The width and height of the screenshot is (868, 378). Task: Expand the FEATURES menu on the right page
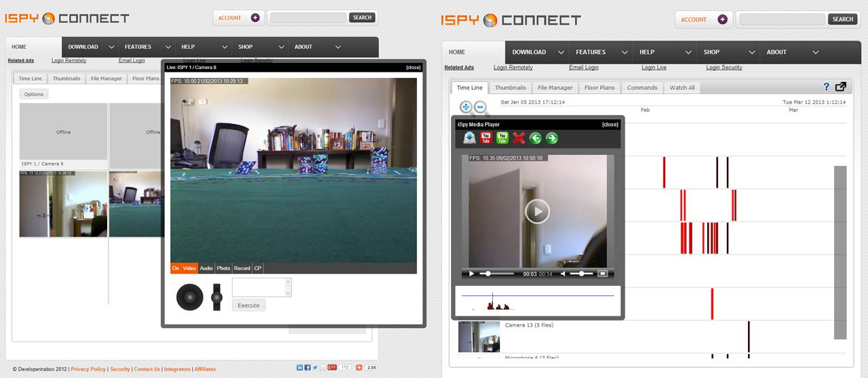[599, 52]
